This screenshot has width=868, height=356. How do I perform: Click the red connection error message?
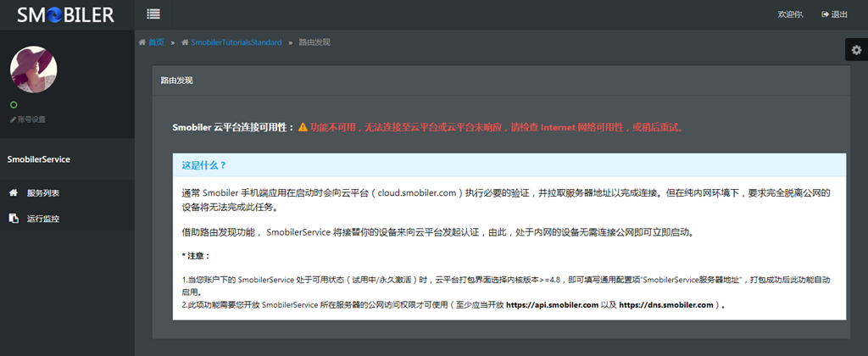pyautogui.click(x=497, y=127)
